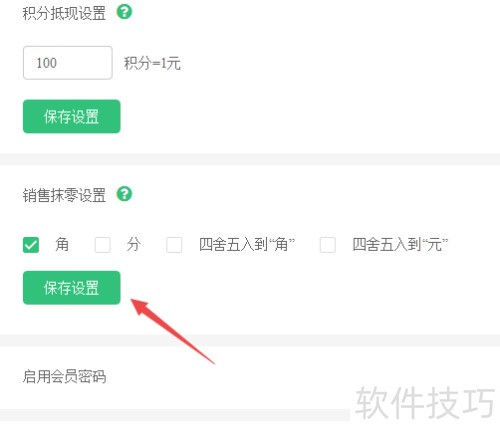
Task: Click the 角 option label text
Action: (62, 245)
